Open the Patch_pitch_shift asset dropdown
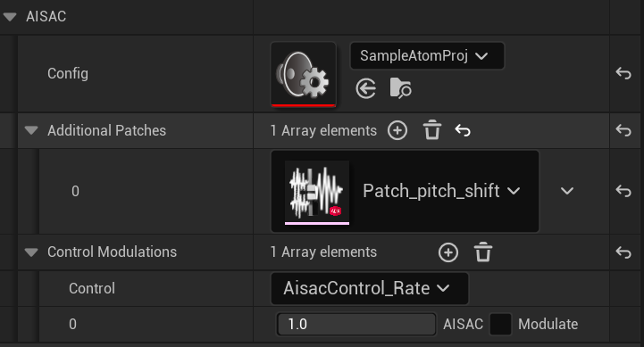The width and height of the screenshot is (644, 347). click(442, 191)
